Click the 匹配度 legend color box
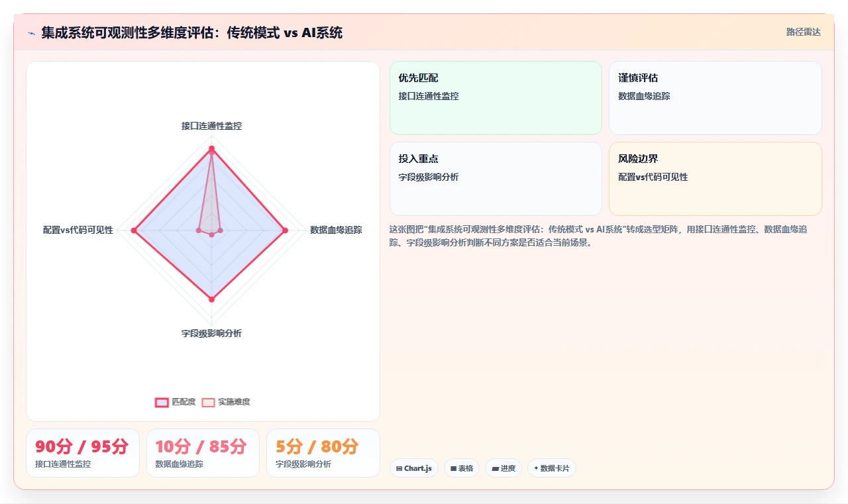Image resolution: width=848 pixels, height=504 pixels. click(x=162, y=402)
